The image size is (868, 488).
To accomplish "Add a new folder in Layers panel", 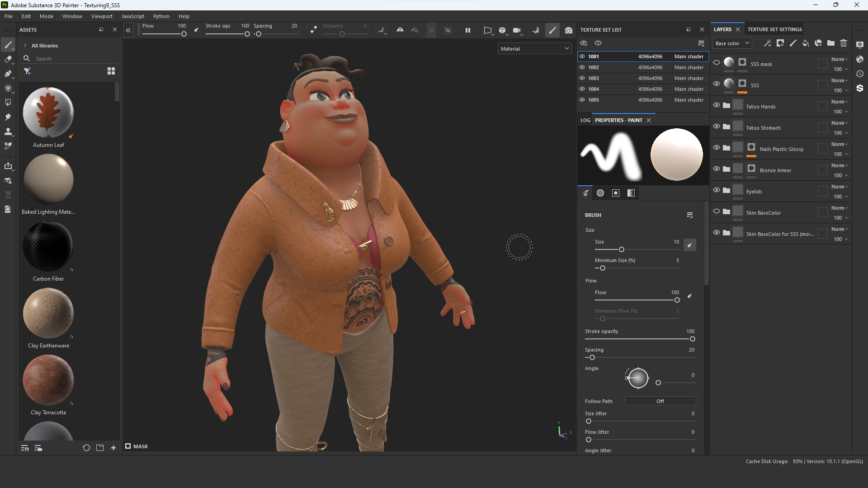I will (x=831, y=43).
